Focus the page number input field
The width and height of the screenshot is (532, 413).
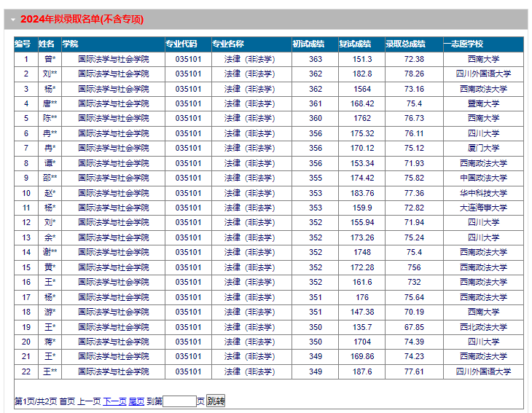(x=179, y=401)
